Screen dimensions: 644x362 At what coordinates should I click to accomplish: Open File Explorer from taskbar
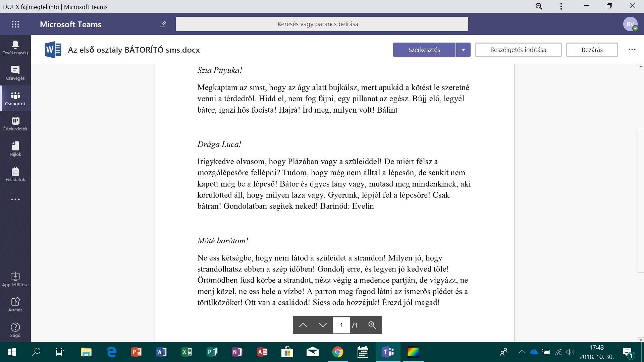coord(86,352)
